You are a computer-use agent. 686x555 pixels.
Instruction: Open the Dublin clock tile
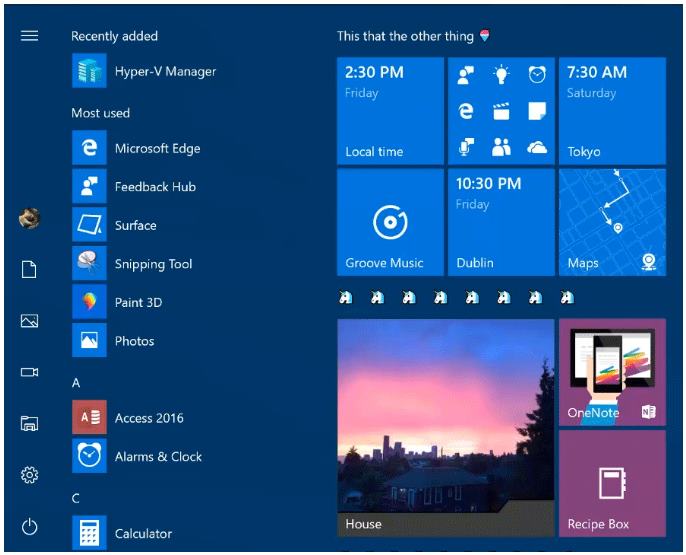click(501, 222)
